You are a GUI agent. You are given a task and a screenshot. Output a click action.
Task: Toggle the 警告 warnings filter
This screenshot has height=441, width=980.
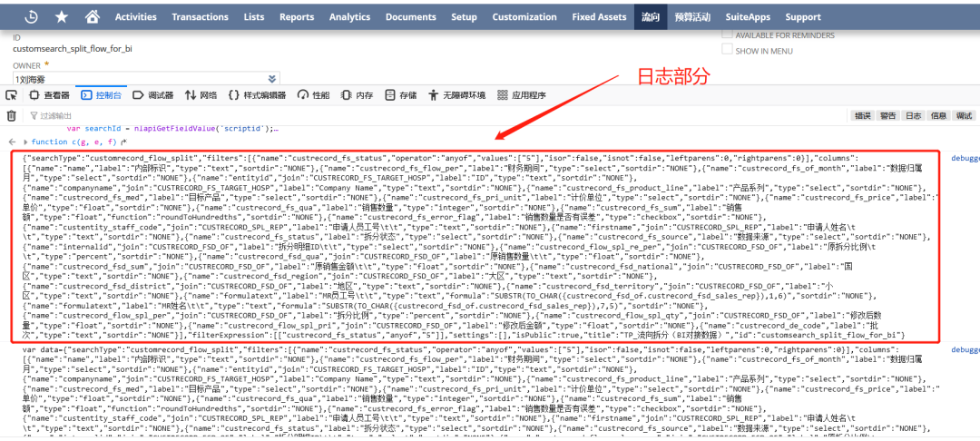(x=888, y=115)
